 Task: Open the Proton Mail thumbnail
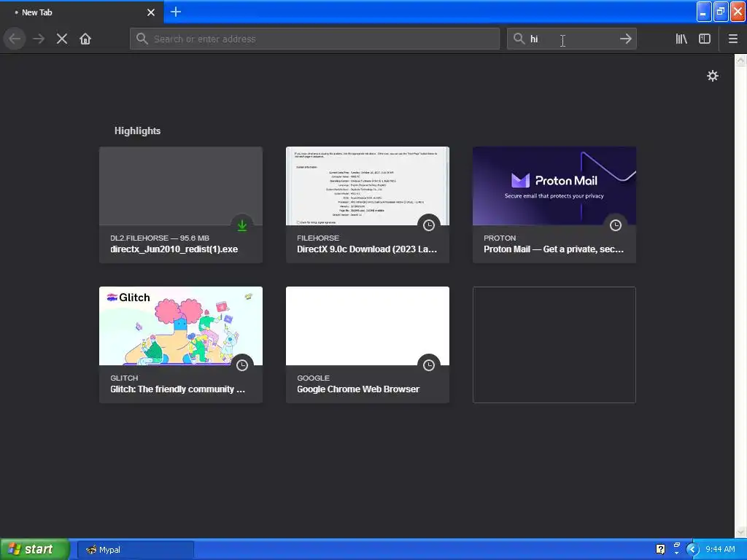pyautogui.click(x=554, y=186)
